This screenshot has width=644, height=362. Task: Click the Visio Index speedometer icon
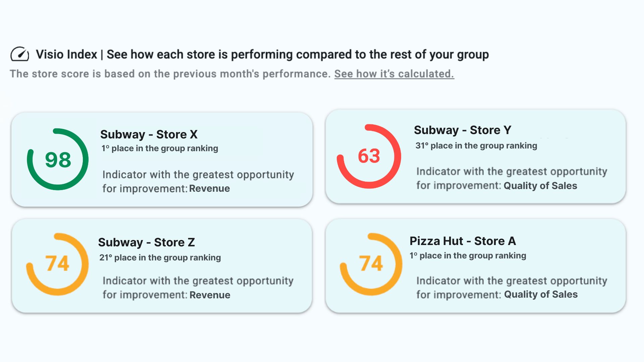coord(19,54)
